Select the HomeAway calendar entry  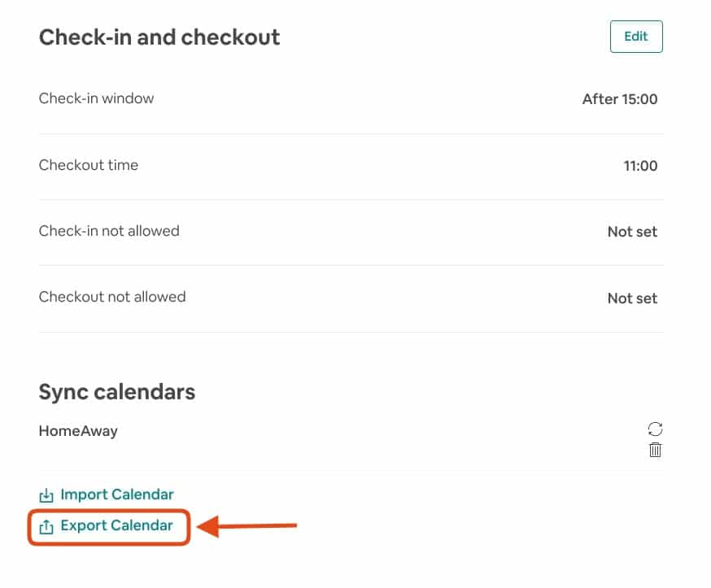click(x=78, y=430)
